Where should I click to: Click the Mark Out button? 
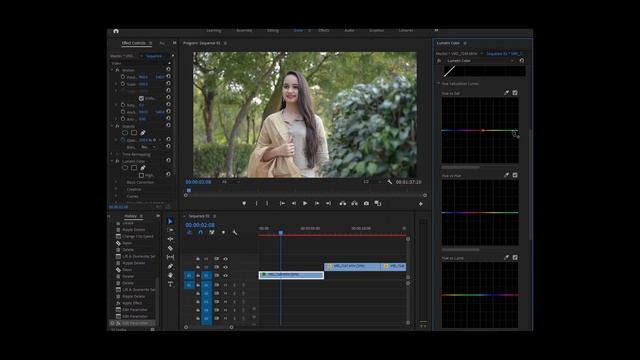coord(267,203)
